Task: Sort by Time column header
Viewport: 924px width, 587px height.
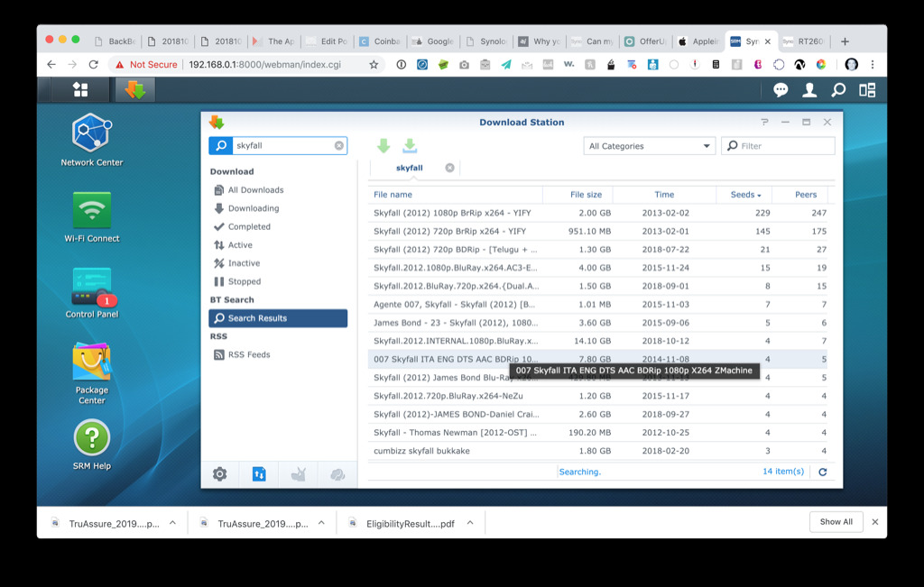Action: click(664, 194)
